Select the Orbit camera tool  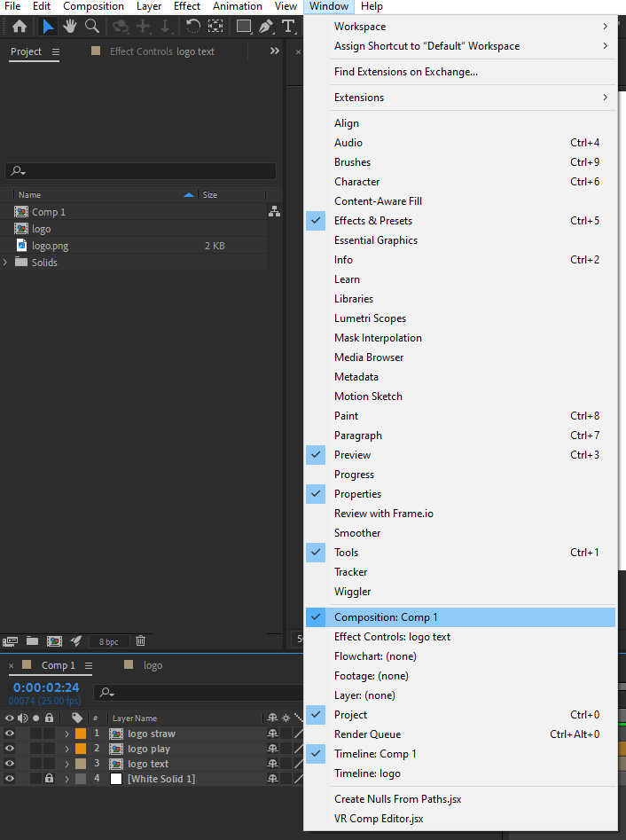[x=121, y=27]
